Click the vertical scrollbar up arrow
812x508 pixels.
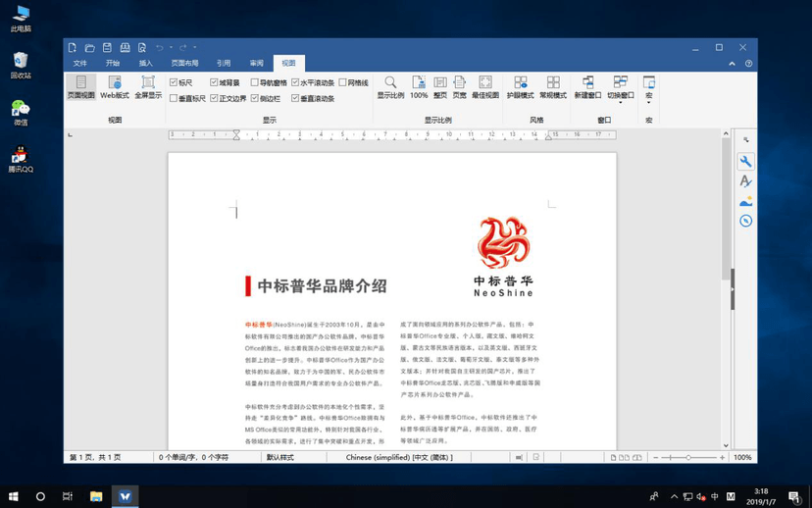pos(726,133)
